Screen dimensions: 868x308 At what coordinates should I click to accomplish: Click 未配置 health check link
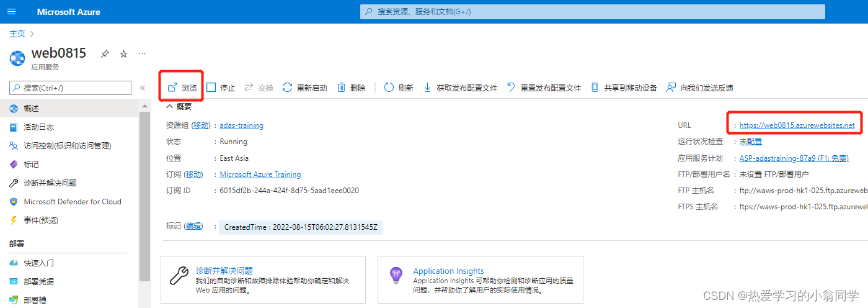coord(751,142)
